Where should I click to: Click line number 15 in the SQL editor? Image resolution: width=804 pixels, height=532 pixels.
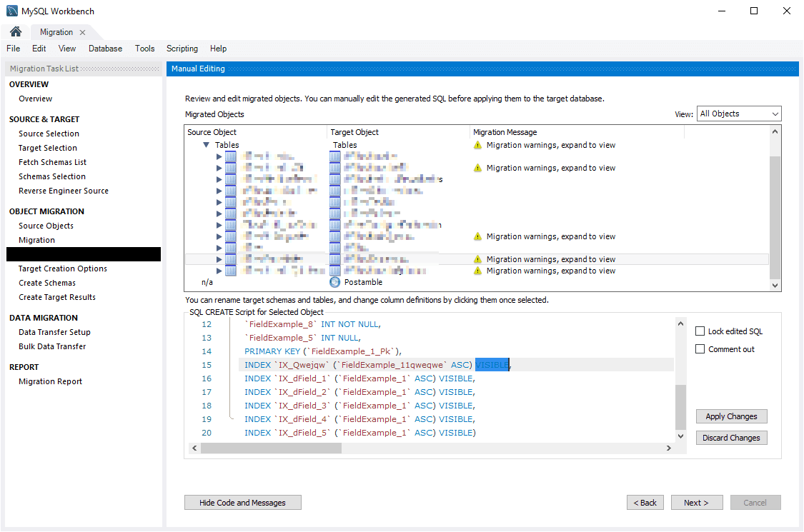(x=206, y=364)
